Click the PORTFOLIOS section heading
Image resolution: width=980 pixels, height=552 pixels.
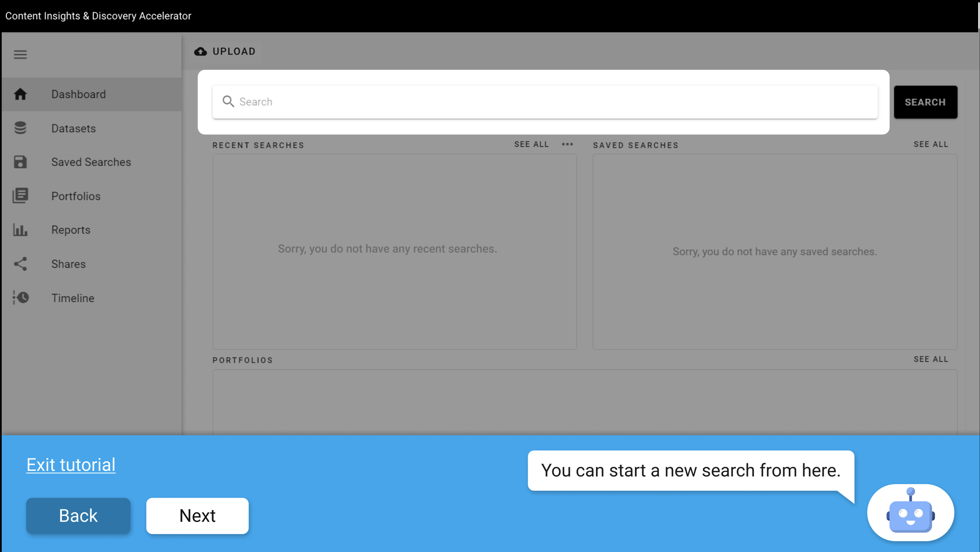pos(243,360)
